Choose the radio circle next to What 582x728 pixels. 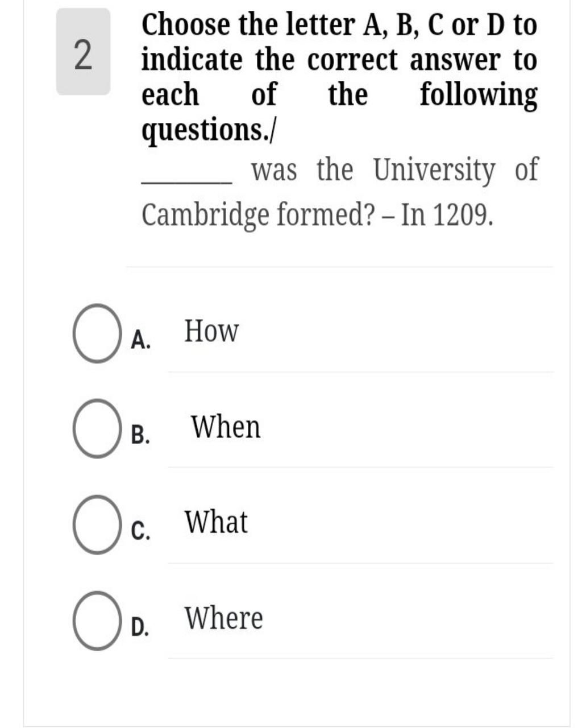pos(96,524)
